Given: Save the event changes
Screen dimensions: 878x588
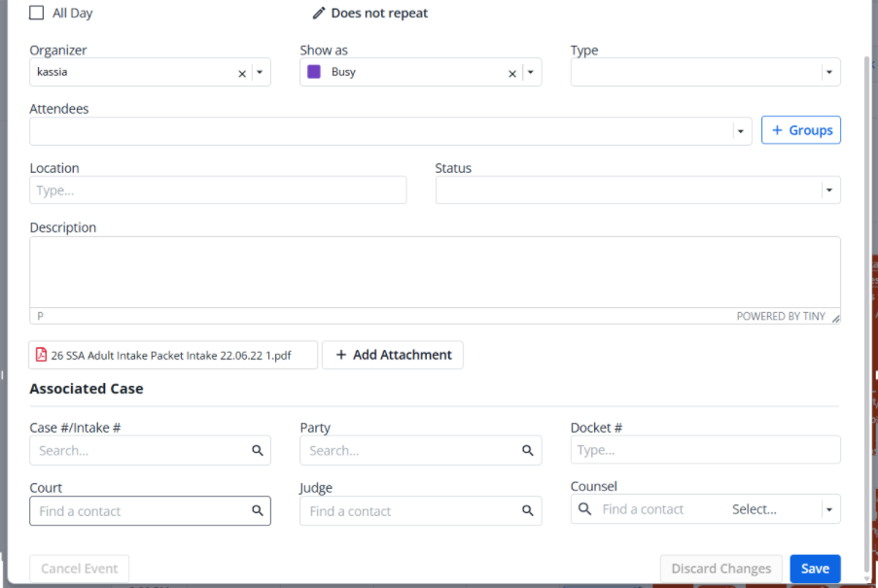Looking at the screenshot, I should pos(815,569).
